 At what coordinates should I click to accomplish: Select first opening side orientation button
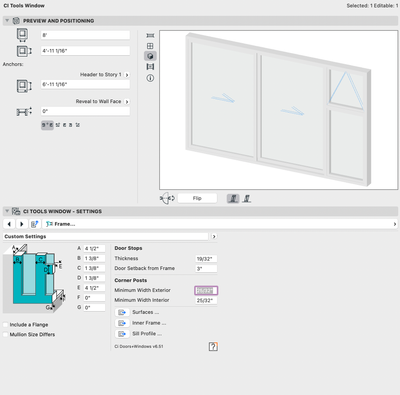tap(233, 199)
